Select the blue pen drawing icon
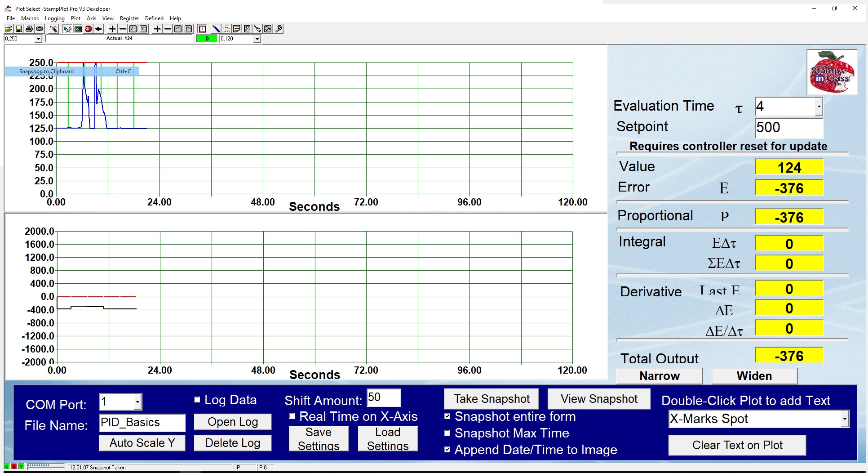 (216, 29)
